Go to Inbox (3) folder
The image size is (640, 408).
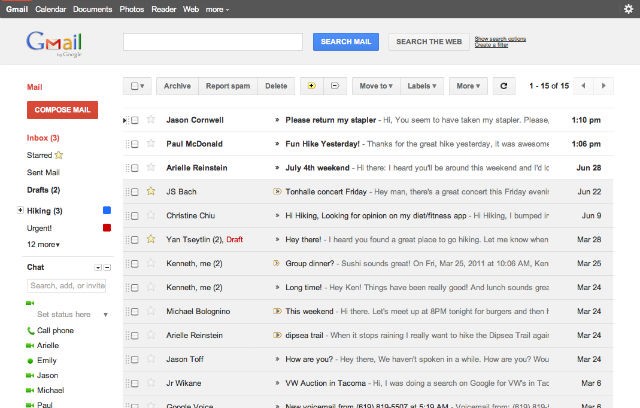(x=43, y=138)
